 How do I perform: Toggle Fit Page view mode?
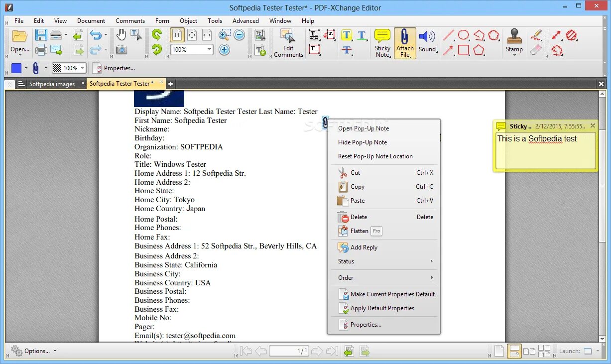[192, 35]
